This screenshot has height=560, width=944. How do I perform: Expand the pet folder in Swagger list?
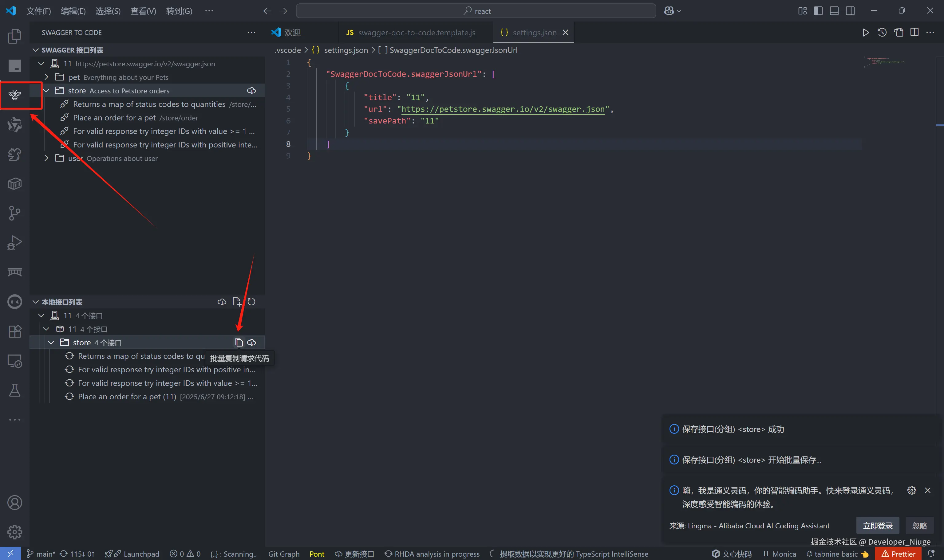(x=46, y=77)
